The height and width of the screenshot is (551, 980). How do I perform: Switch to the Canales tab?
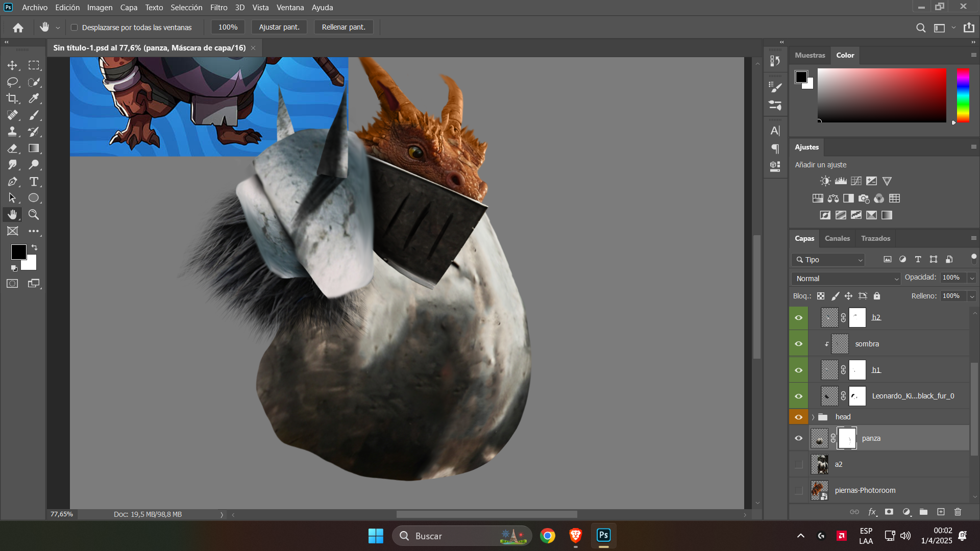837,238
